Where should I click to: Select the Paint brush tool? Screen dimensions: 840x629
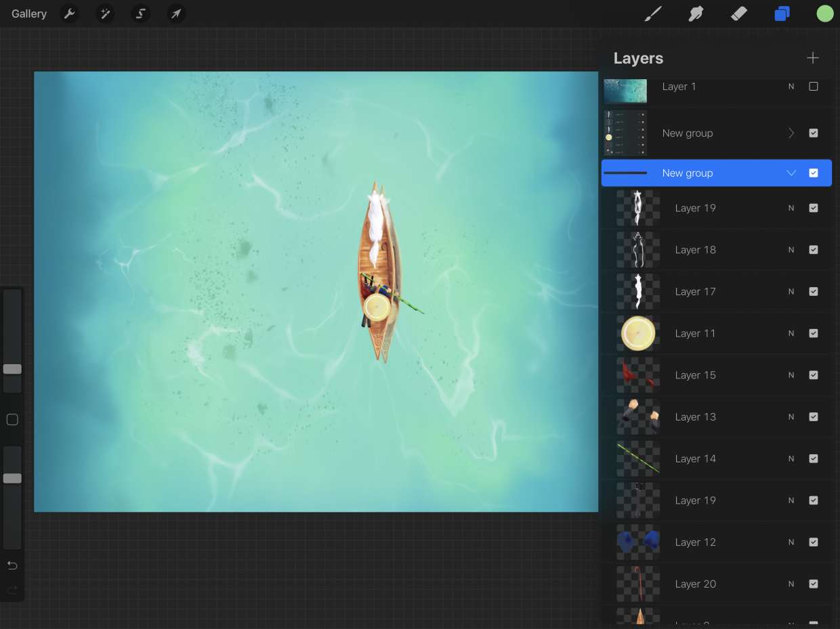click(x=652, y=14)
